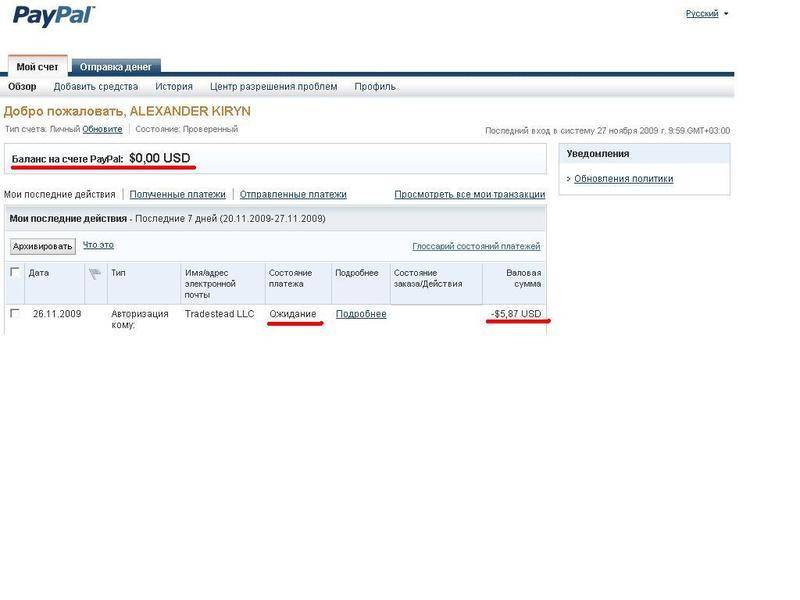Click the arrow bullet beside Обновления политики
800x600 pixels.
[569, 179]
